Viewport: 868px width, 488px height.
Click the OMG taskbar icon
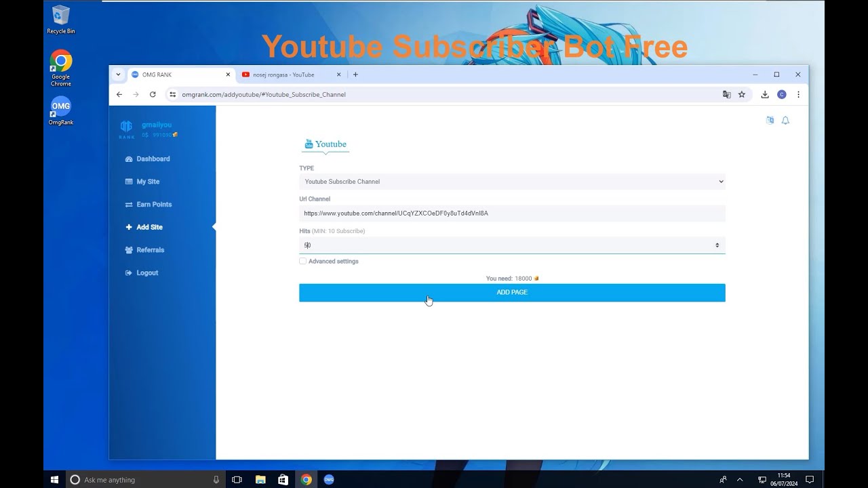click(x=329, y=480)
